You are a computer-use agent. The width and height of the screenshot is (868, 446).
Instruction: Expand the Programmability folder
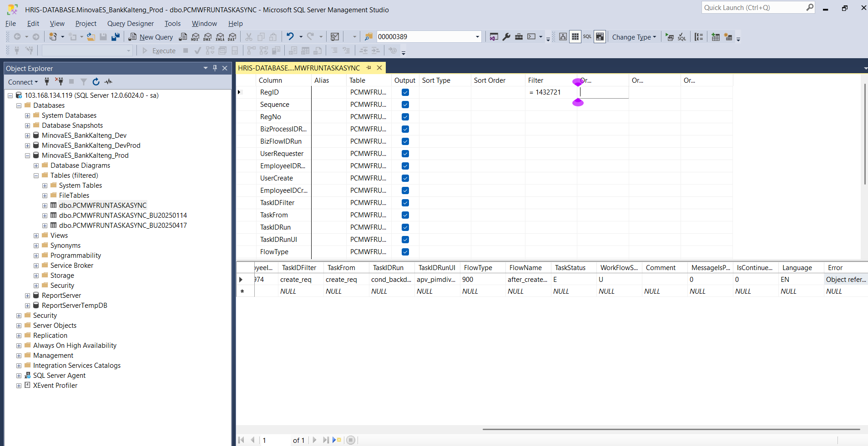[x=36, y=256]
